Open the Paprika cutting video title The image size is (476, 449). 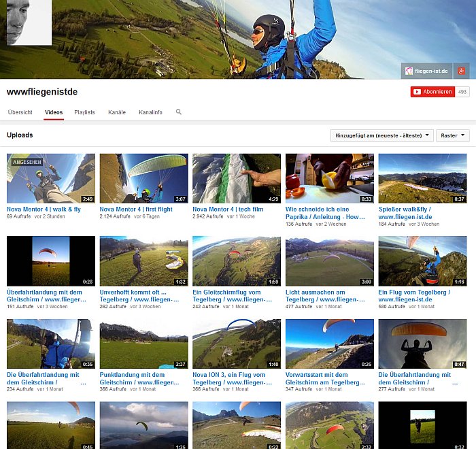[x=325, y=213]
